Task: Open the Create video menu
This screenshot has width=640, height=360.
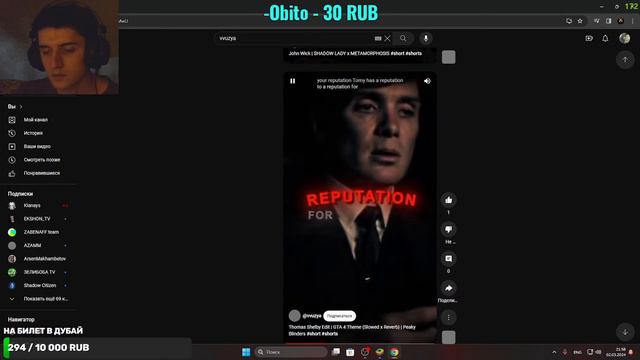Action: click(x=589, y=38)
